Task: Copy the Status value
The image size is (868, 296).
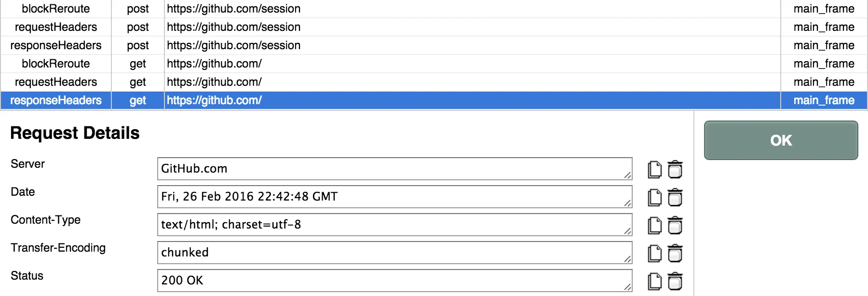Action: tap(654, 281)
